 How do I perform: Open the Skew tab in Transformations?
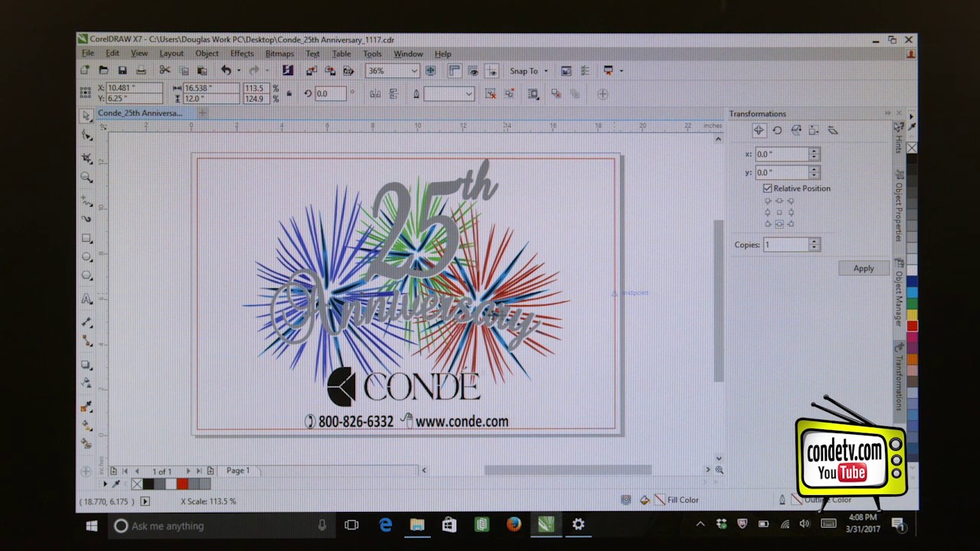pyautogui.click(x=832, y=130)
